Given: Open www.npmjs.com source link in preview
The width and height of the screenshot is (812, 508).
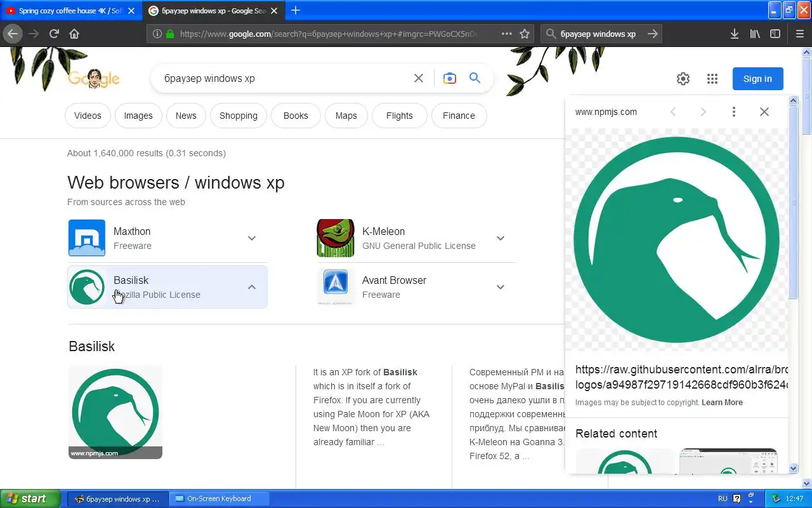Looking at the screenshot, I should pos(606,112).
